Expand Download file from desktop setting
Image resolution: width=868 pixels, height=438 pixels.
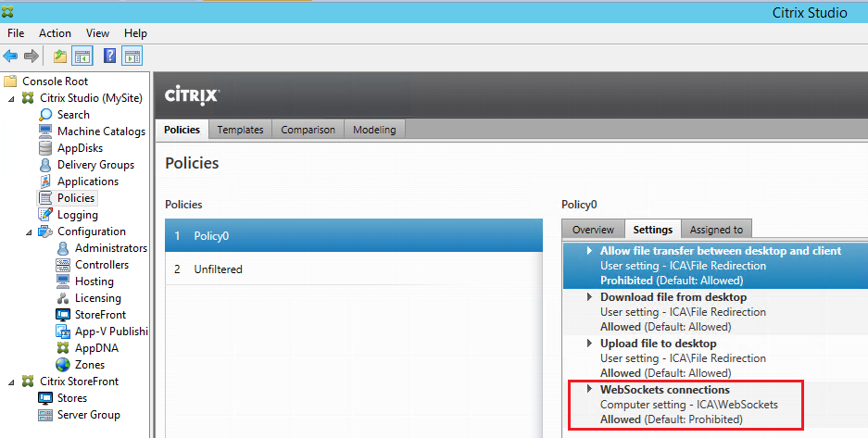coord(589,297)
